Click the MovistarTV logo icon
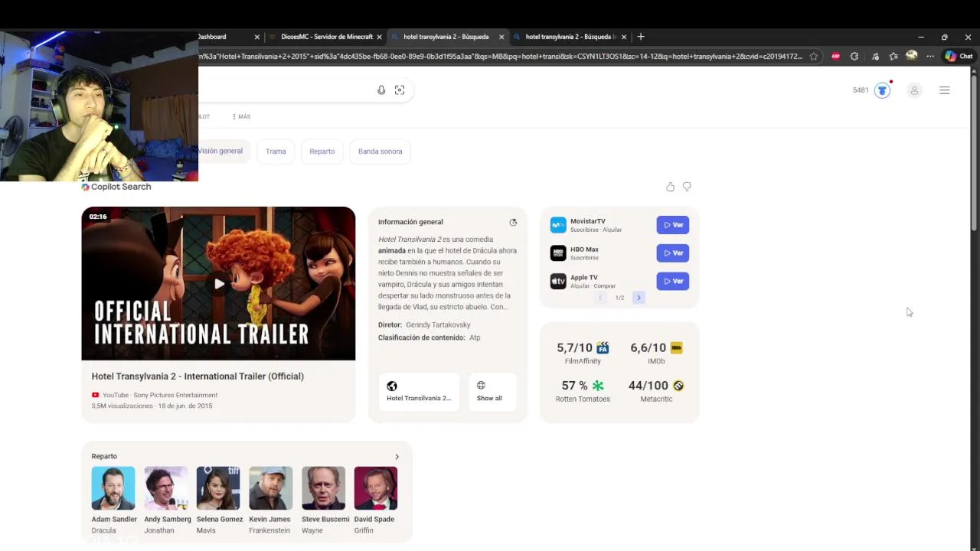 pos(558,225)
